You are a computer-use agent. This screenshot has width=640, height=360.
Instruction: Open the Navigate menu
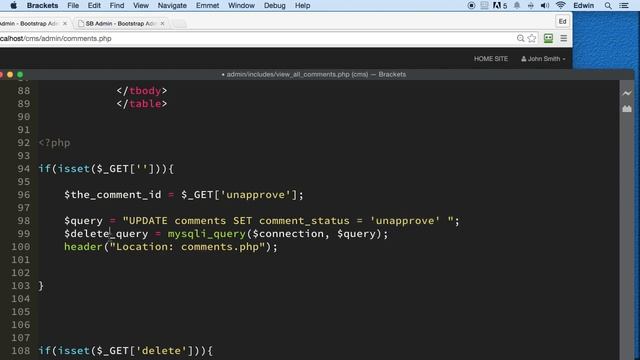click(x=172, y=5)
